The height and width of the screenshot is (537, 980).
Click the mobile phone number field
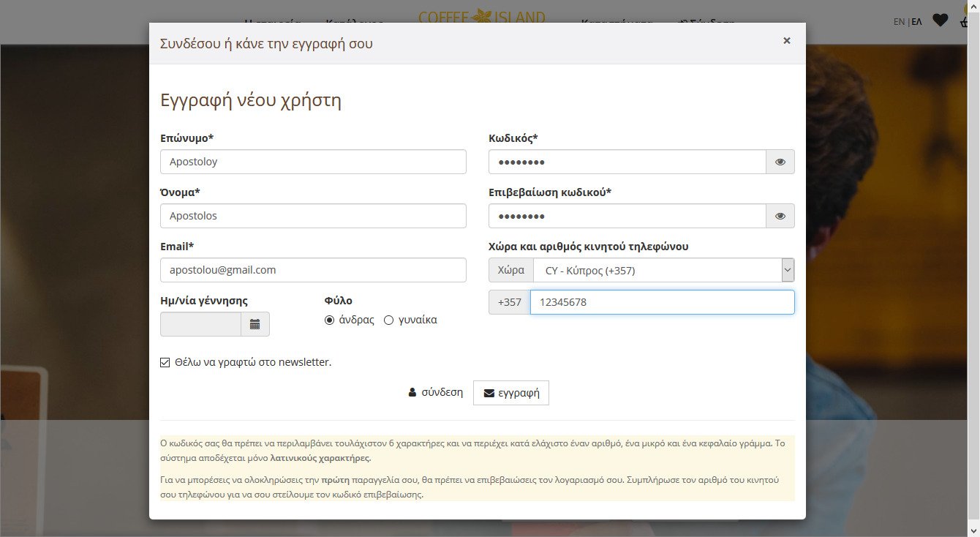click(663, 302)
